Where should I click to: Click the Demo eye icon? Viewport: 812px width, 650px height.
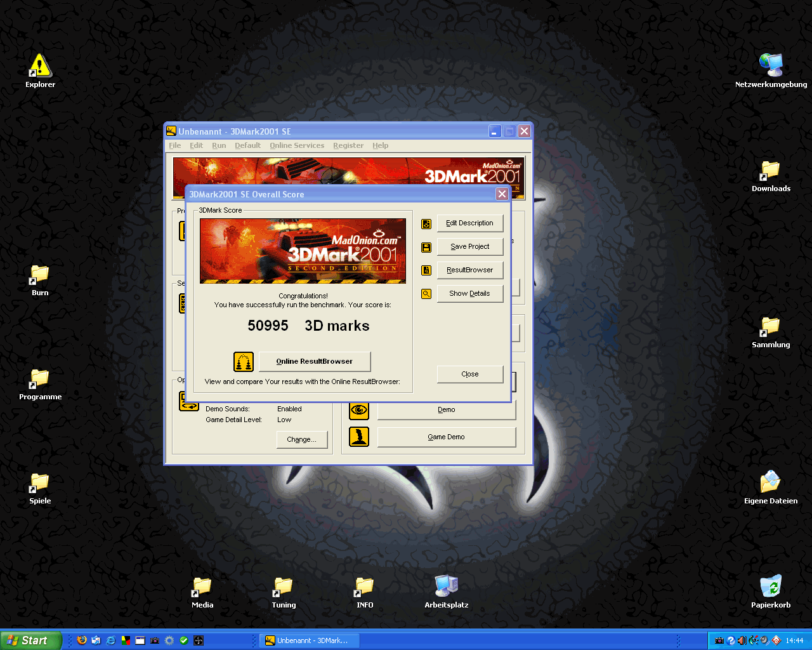coord(359,410)
